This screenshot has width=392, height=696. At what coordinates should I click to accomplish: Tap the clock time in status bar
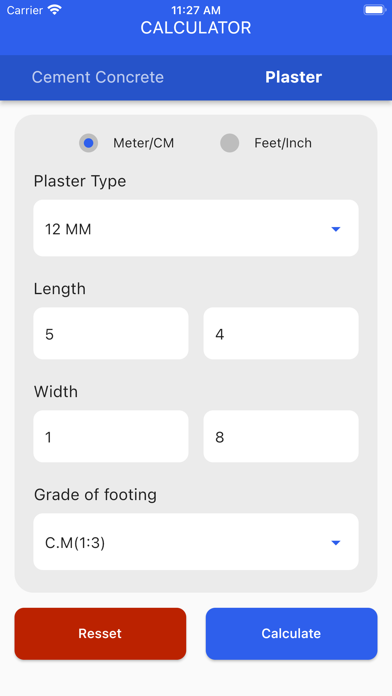click(196, 10)
